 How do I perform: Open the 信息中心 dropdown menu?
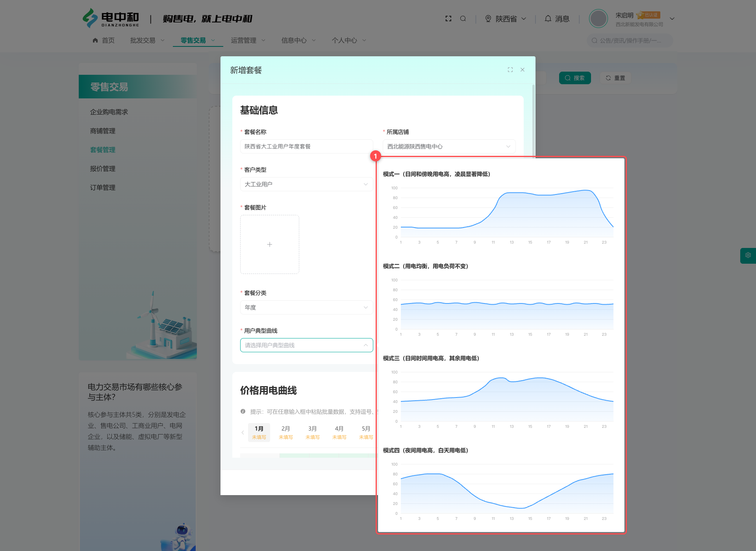pyautogui.click(x=298, y=40)
